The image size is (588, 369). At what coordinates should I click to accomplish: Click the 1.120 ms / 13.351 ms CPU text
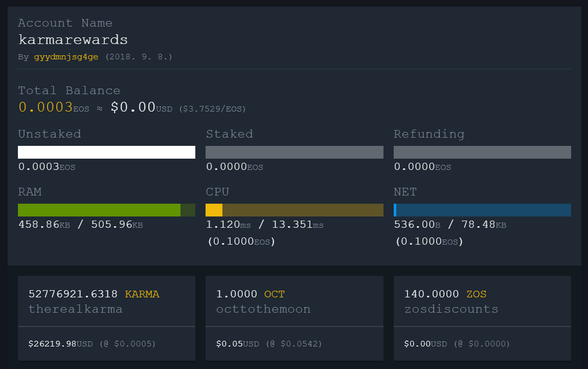265,225
